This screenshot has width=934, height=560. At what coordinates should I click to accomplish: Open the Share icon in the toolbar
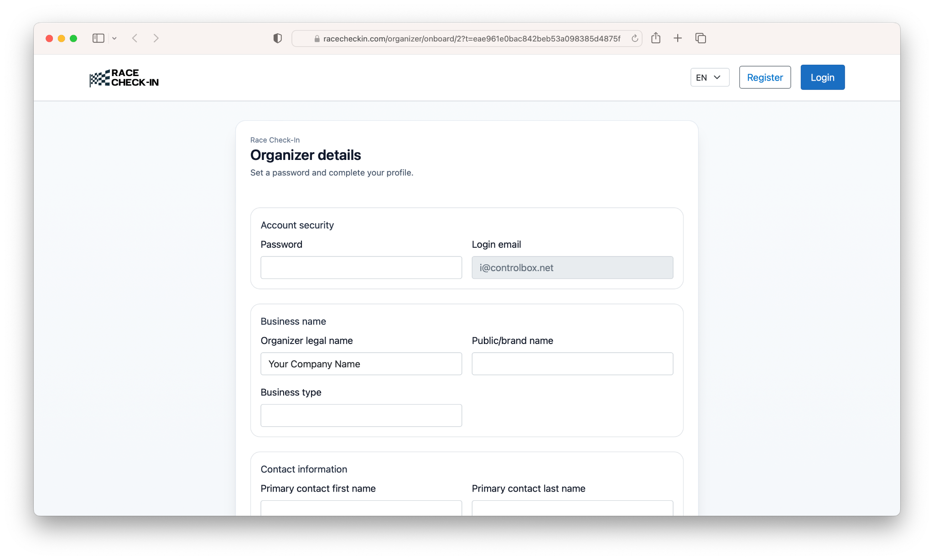click(x=656, y=38)
